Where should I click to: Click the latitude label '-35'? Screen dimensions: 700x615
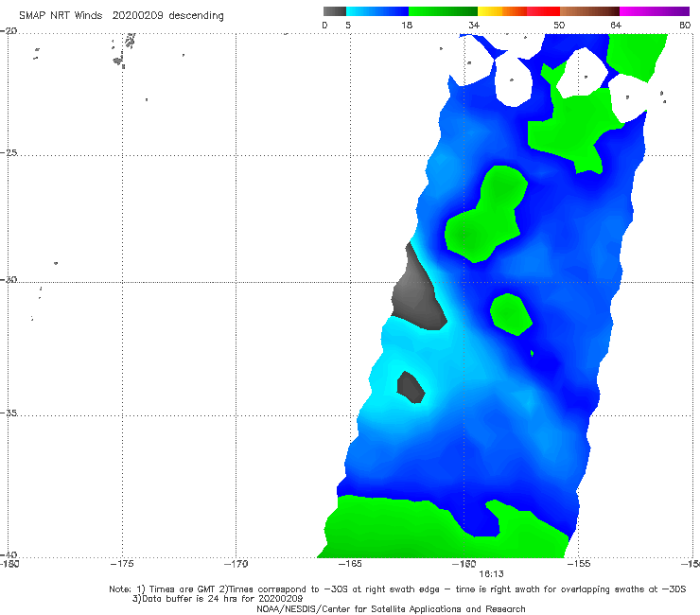click(x=9, y=413)
